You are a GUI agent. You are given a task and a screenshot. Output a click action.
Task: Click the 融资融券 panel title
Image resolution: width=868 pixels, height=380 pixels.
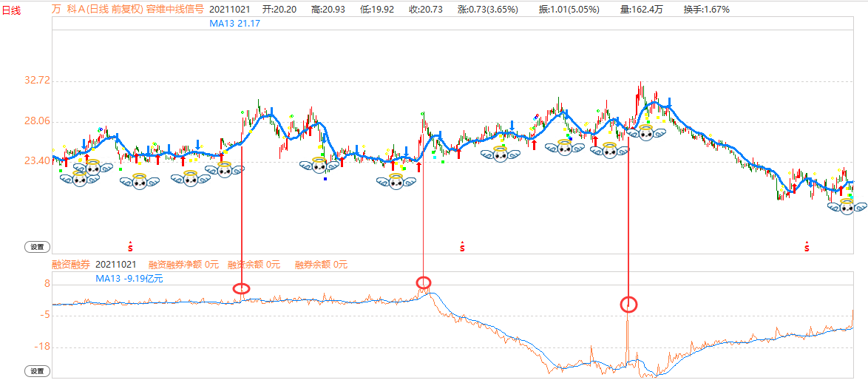[x=70, y=265]
